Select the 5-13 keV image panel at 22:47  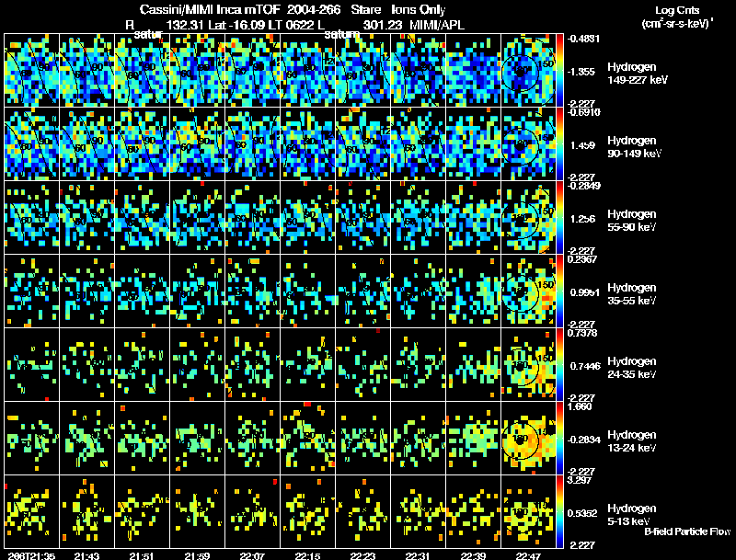(528, 511)
